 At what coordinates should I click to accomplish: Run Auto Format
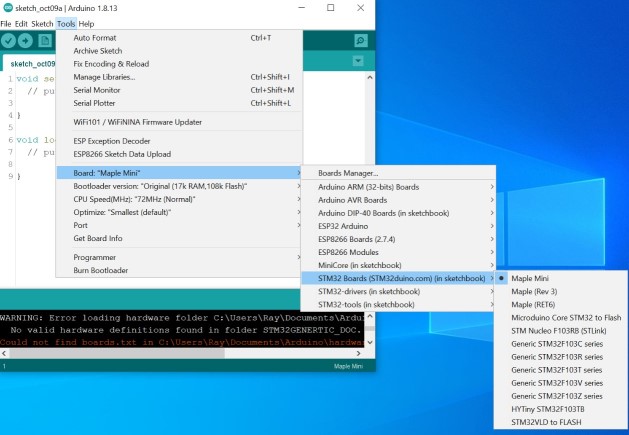179,38
